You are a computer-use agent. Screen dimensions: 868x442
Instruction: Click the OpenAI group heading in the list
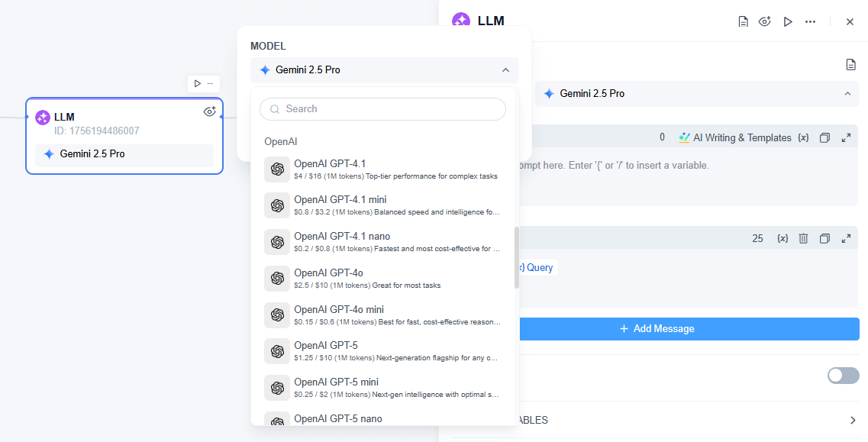point(281,141)
